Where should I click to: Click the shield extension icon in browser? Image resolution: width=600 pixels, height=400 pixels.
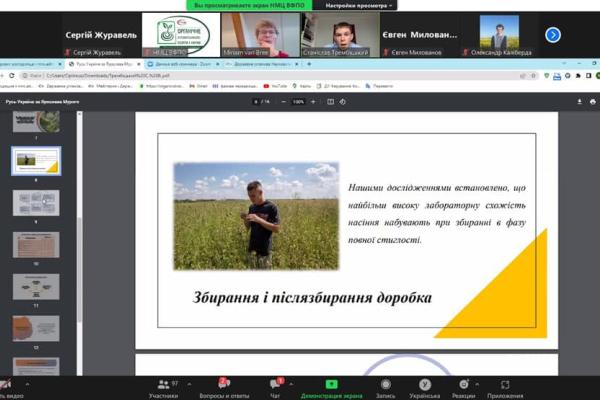547,76
